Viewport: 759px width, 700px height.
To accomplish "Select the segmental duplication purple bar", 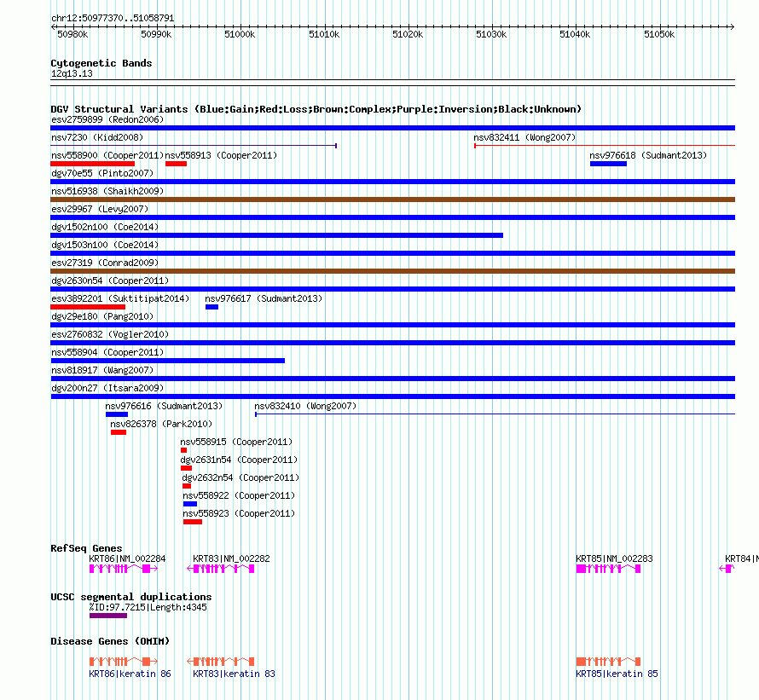I will click(108, 616).
